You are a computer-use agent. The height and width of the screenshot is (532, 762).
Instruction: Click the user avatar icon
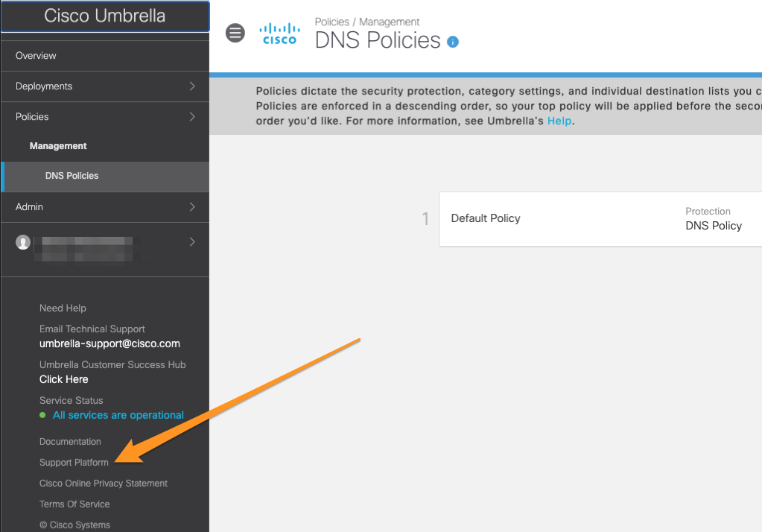tap(23, 241)
